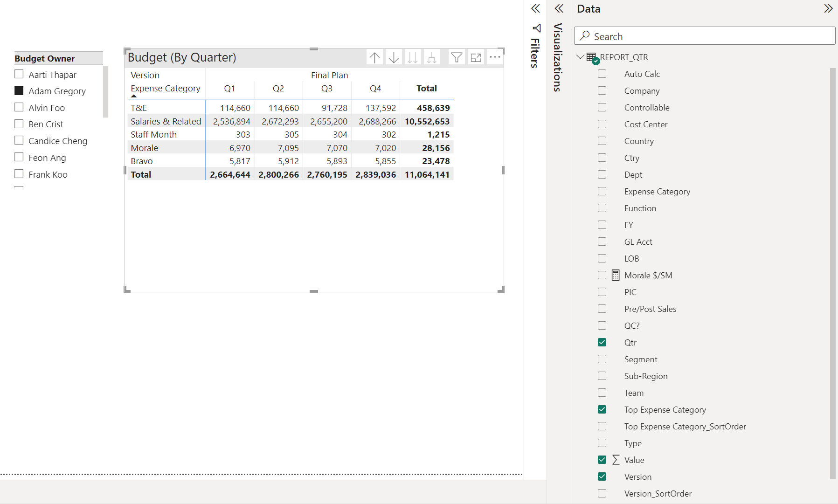
Task: Click the Total column header
Action: [426, 89]
